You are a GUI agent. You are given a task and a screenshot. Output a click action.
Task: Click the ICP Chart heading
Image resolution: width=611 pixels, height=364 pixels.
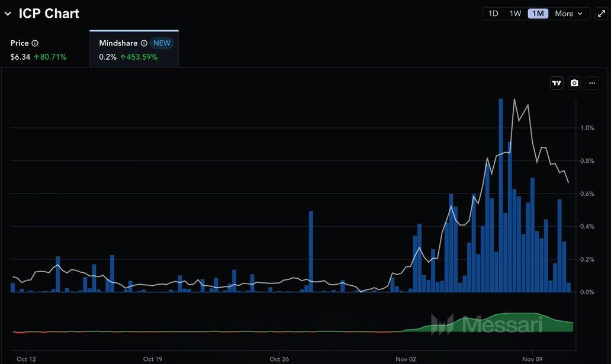tap(49, 14)
